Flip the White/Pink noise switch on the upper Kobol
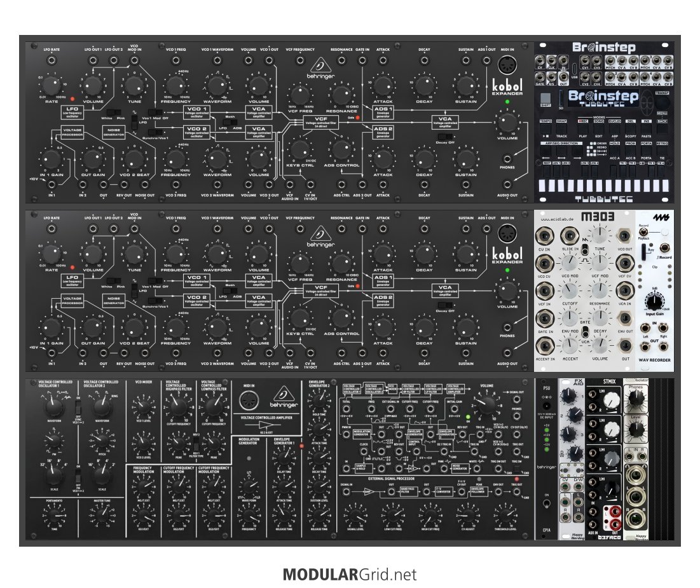The width and height of the screenshot is (700, 588). [114, 112]
